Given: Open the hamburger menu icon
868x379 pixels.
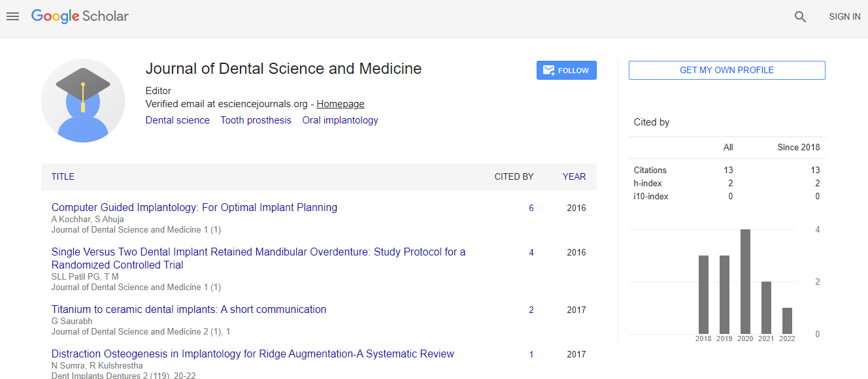Looking at the screenshot, I should (12, 17).
